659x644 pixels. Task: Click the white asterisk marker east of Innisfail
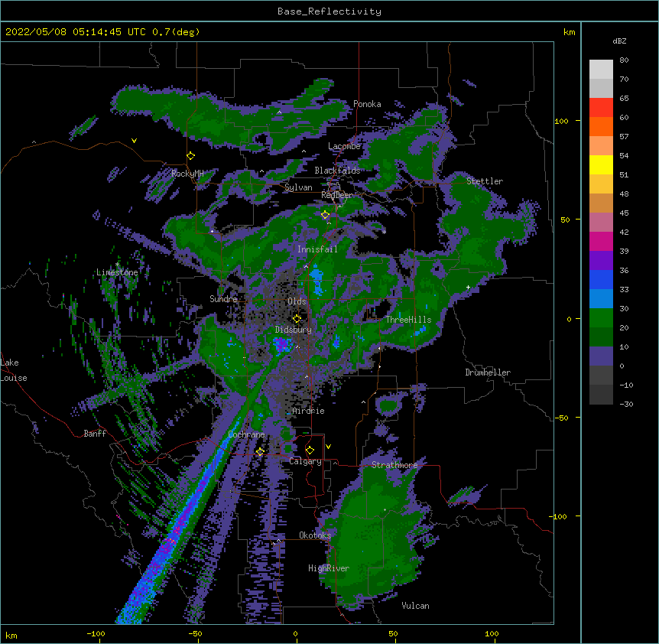[x=384, y=232]
